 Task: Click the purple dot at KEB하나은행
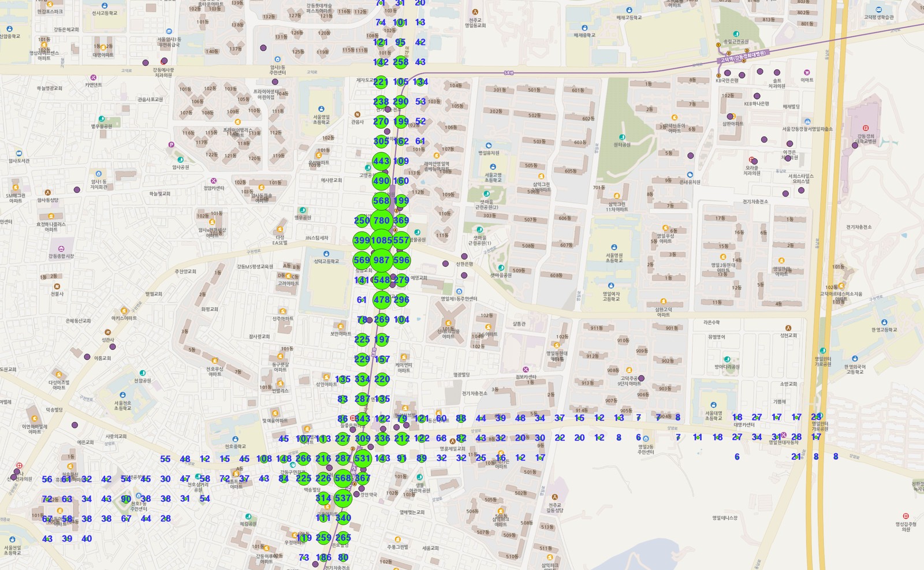(757, 96)
